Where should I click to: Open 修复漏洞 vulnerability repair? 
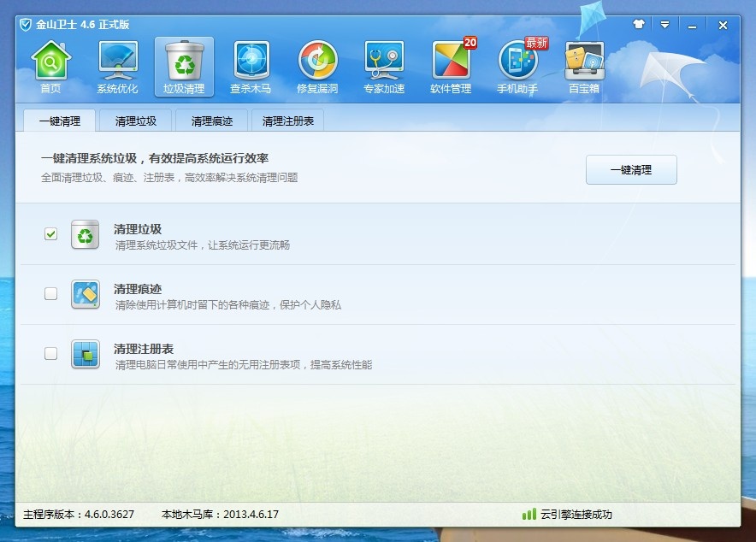(x=318, y=67)
